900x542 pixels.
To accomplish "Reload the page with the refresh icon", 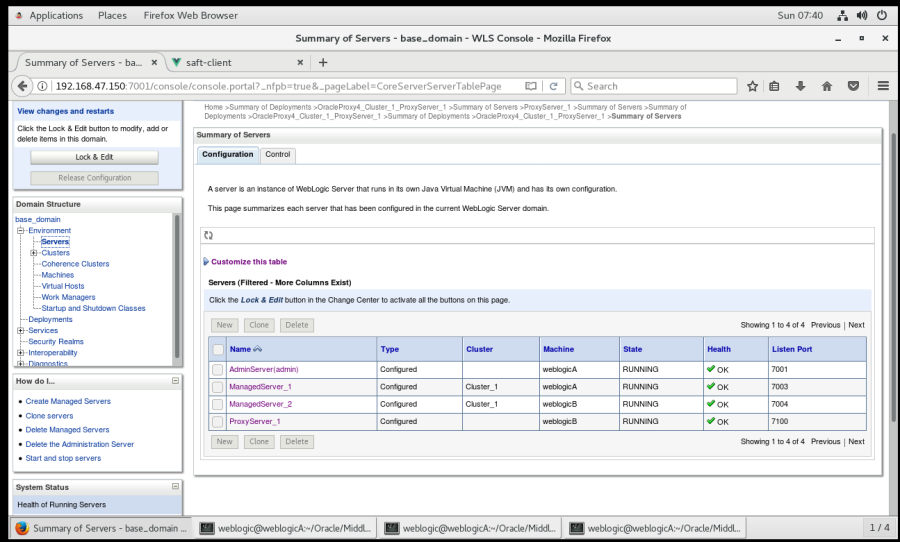I will (x=553, y=86).
